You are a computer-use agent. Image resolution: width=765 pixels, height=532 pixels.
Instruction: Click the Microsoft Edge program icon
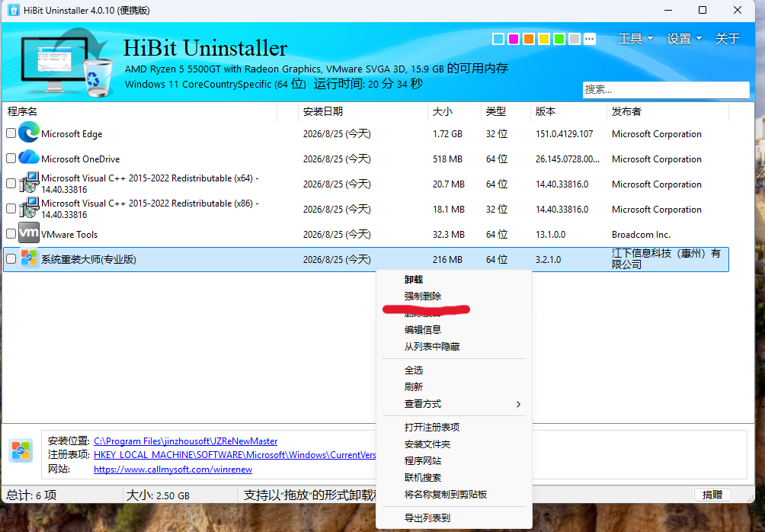[29, 133]
